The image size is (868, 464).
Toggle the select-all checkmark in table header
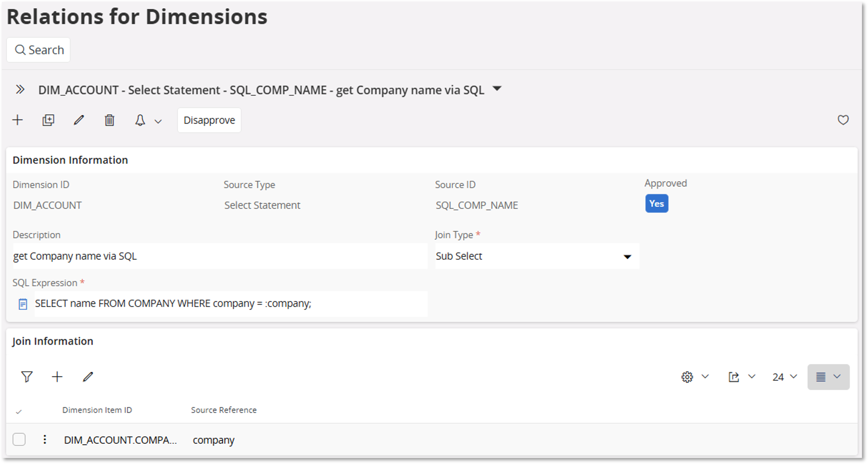click(x=19, y=411)
